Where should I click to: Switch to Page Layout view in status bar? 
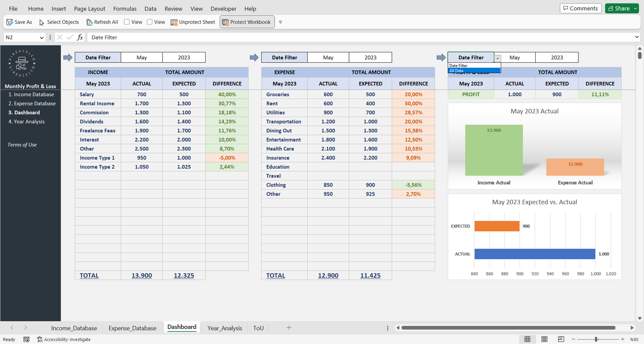tap(544, 339)
